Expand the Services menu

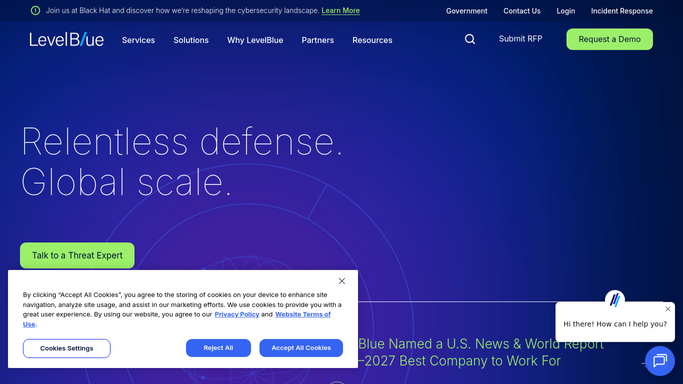pyautogui.click(x=138, y=40)
